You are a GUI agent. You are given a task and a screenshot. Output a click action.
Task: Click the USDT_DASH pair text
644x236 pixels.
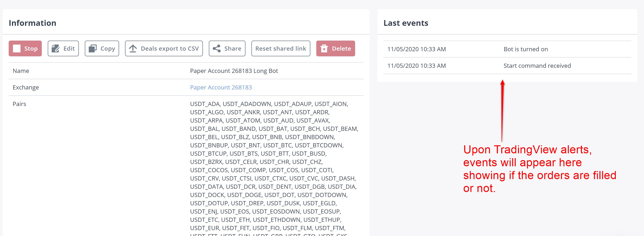pyautogui.click(x=338, y=178)
